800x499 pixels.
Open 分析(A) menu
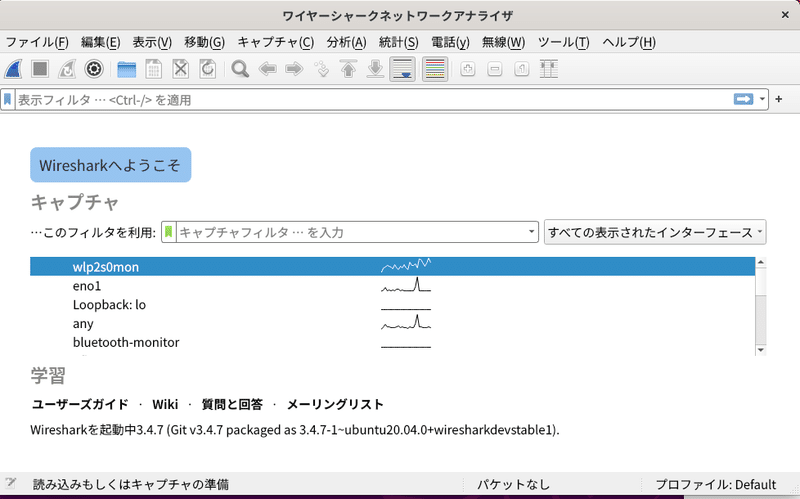(346, 42)
